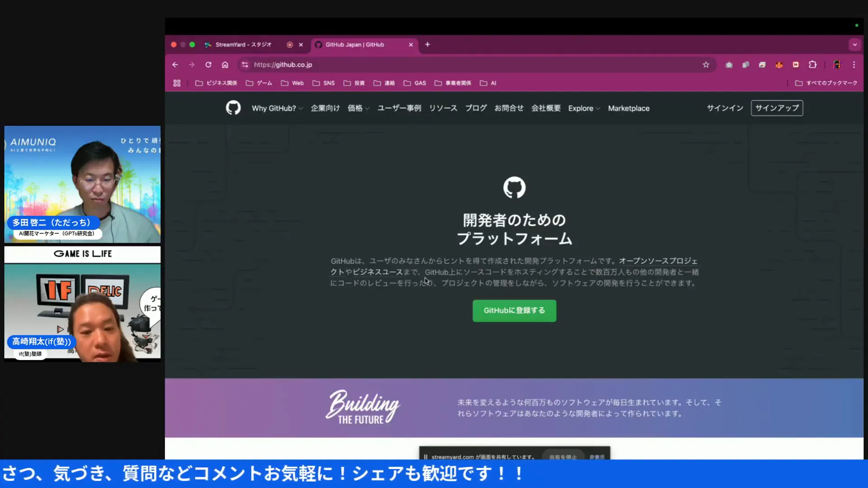Open the 企業向け nav item
The image size is (868, 488).
pos(325,108)
